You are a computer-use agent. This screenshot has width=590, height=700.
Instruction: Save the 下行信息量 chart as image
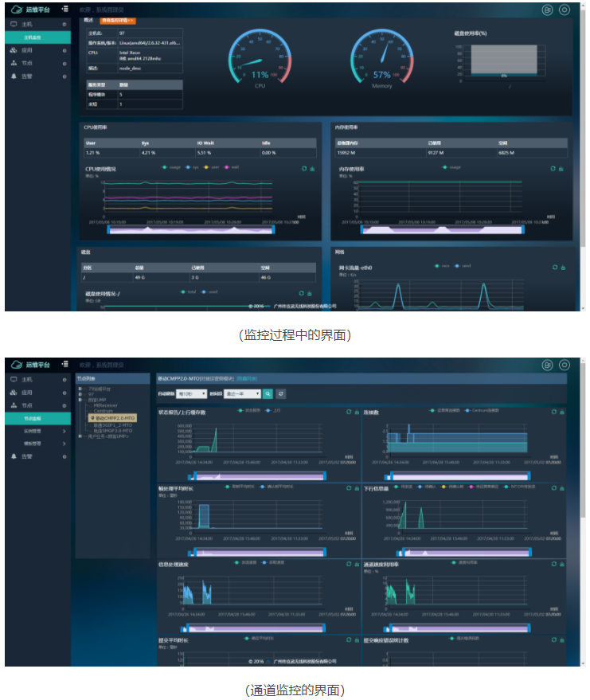coord(561,488)
